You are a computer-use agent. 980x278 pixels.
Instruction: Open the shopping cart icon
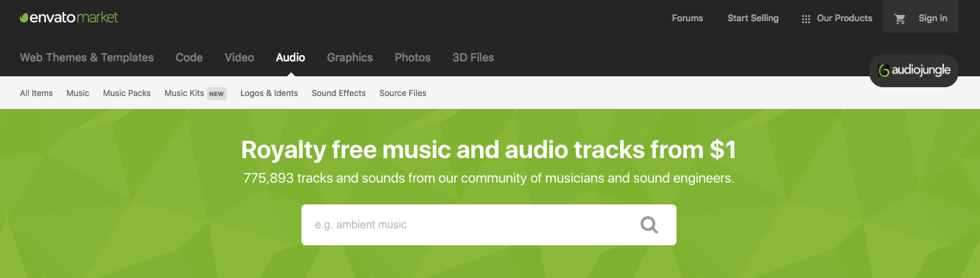(x=900, y=18)
